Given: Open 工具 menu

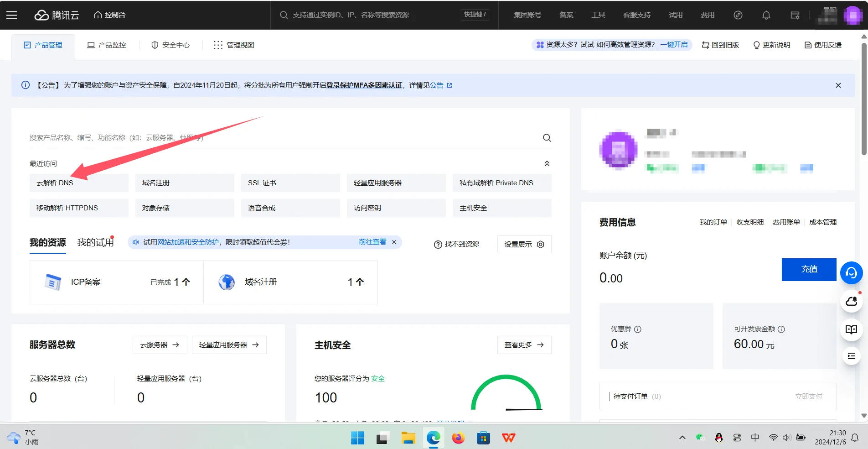Looking at the screenshot, I should click(x=598, y=15).
